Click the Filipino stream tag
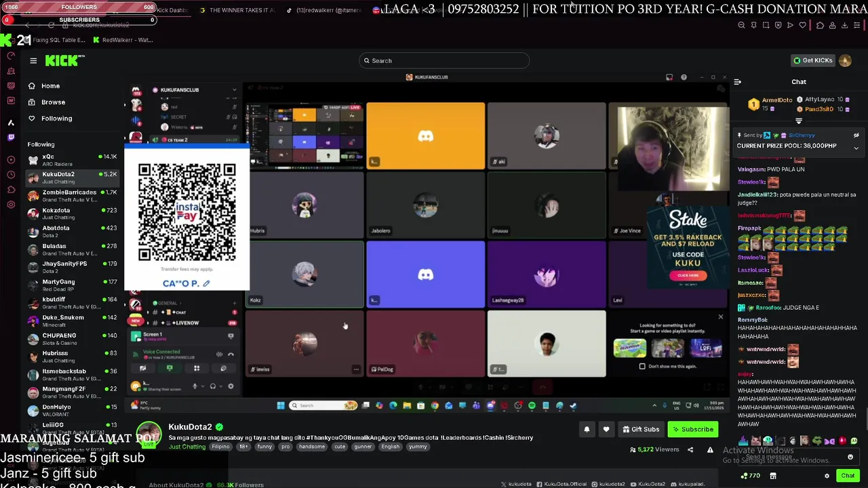The image size is (868, 488). click(220, 447)
